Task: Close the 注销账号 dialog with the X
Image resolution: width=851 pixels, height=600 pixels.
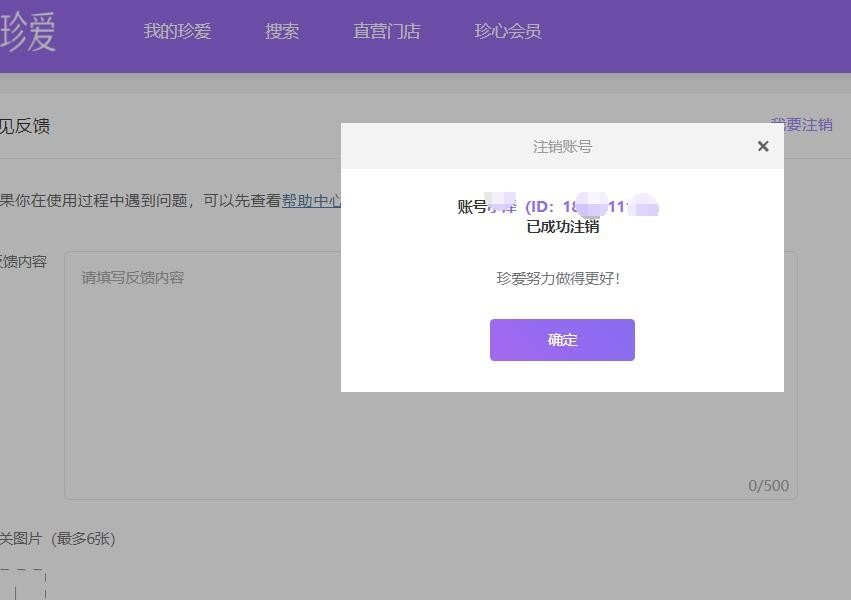Action: [762, 146]
